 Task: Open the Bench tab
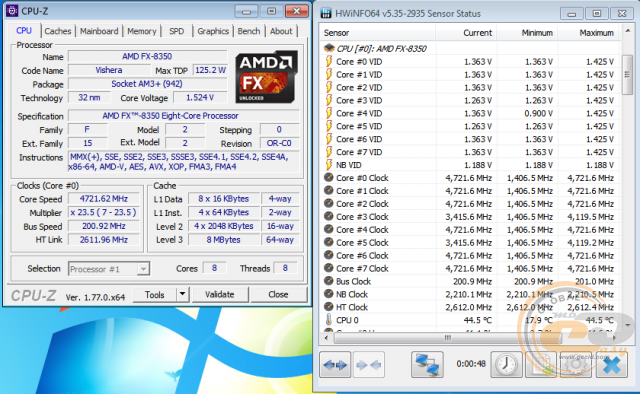coord(249,31)
